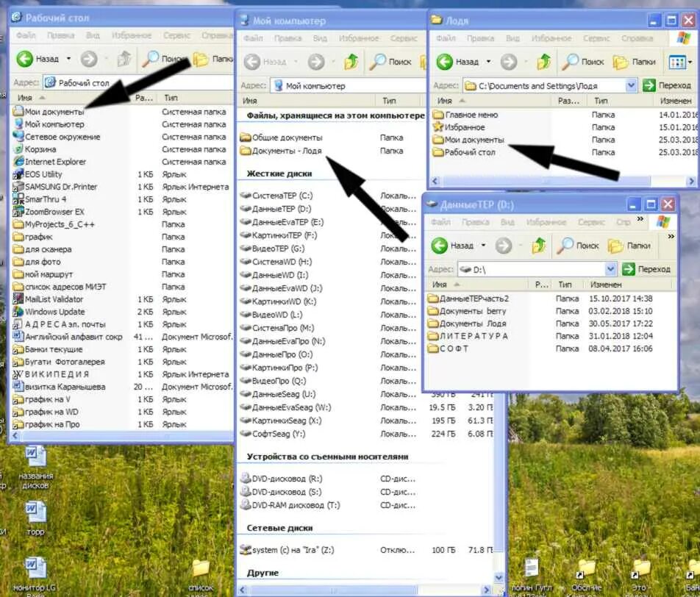The height and width of the screenshot is (597, 700).
Task: Open Back history dropdown arrow in Лодя window
Action: (x=488, y=62)
